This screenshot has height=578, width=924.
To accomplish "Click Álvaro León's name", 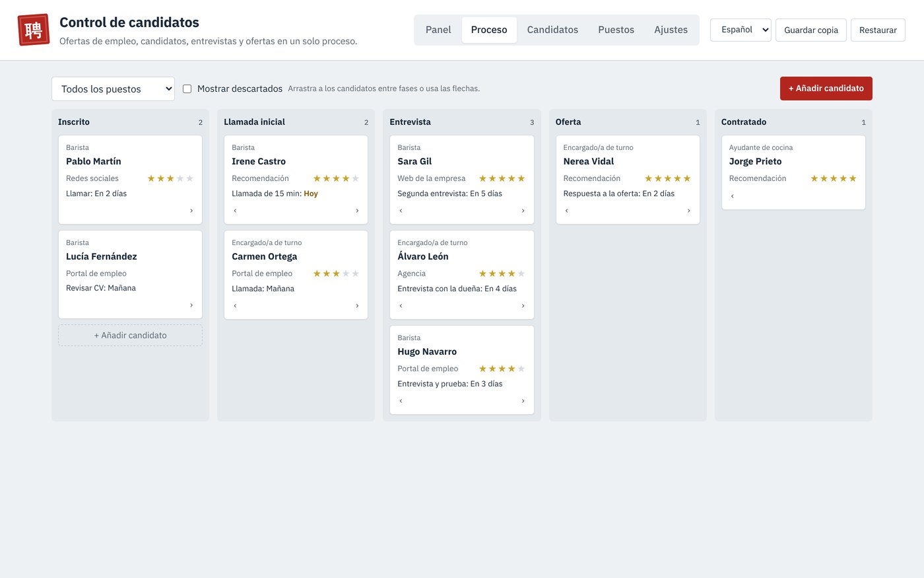I will pos(423,256).
